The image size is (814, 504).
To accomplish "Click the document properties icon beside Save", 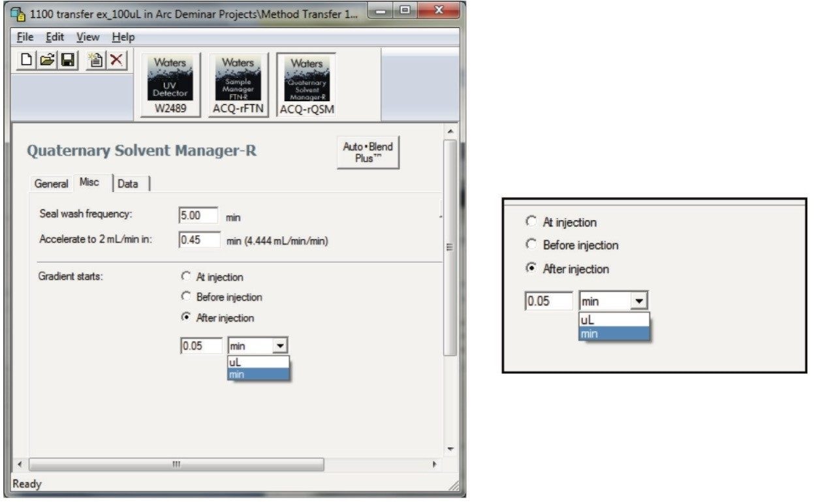I will [x=95, y=60].
